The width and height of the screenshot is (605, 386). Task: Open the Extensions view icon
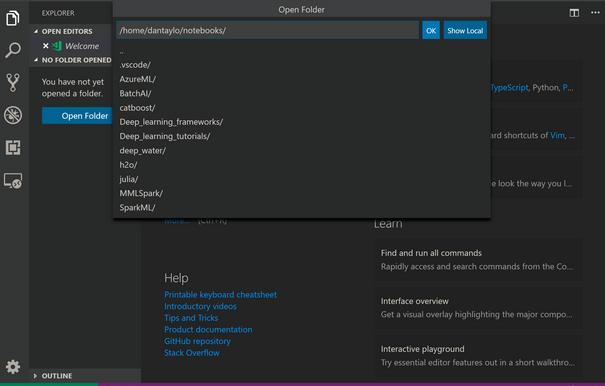(13, 147)
